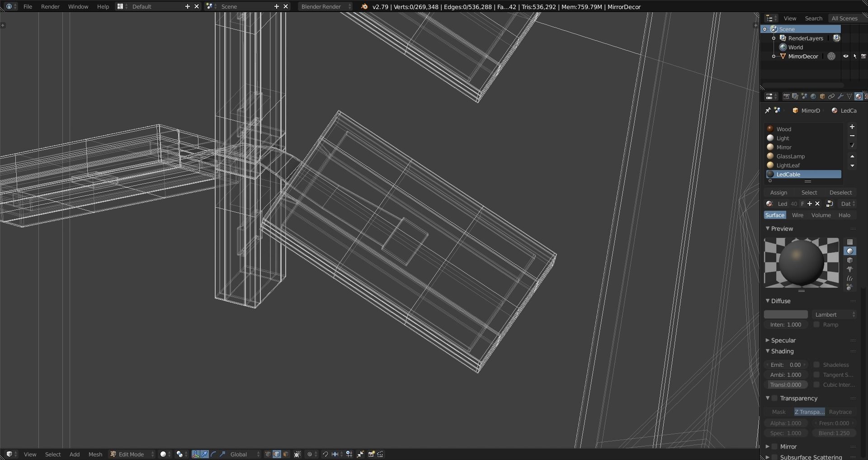The height and width of the screenshot is (460, 868).
Task: Collapse the Diffuse panel
Action: (767, 301)
